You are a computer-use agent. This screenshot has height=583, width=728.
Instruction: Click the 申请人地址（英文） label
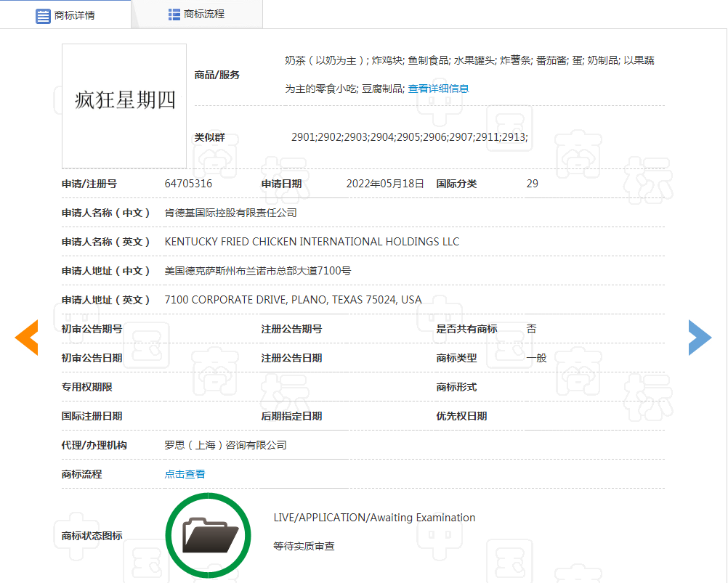tap(106, 300)
